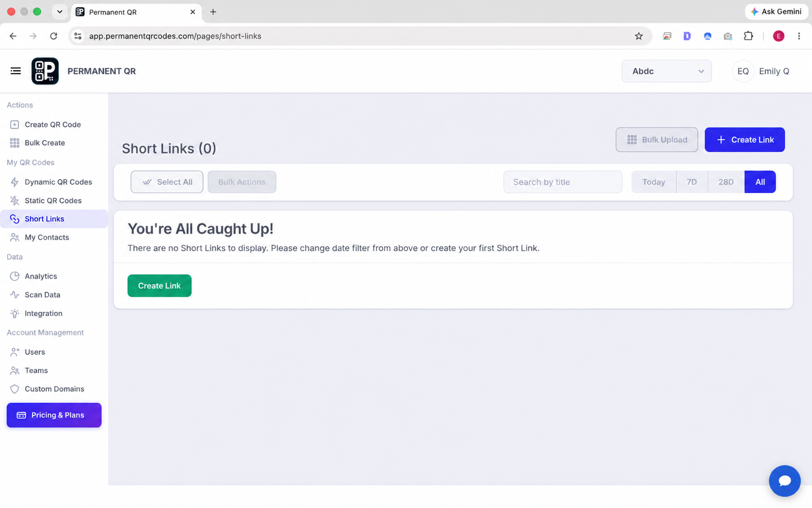Open a new browser tab
Screen dimensions: 812x508
(213, 12)
